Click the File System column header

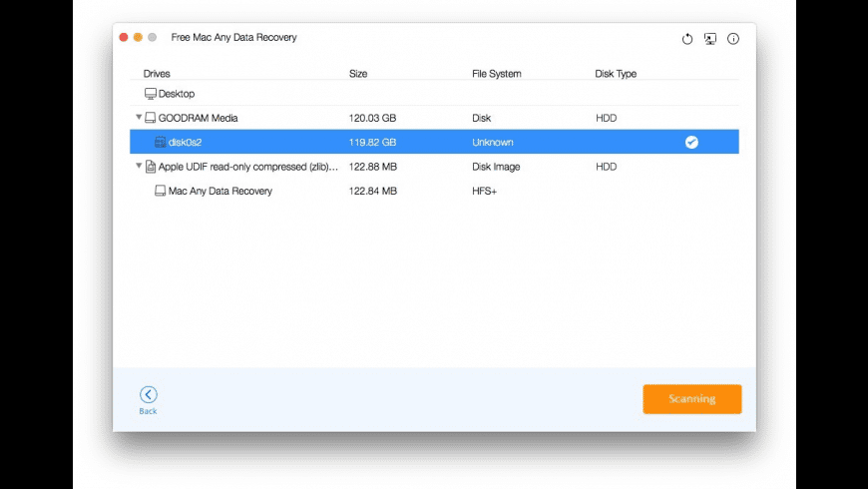tap(497, 74)
